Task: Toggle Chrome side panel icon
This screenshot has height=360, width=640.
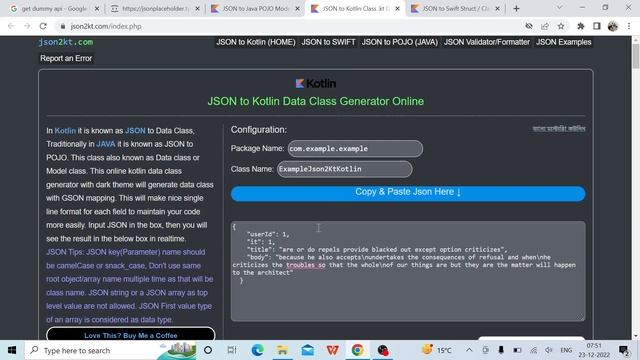Action: 596,26
